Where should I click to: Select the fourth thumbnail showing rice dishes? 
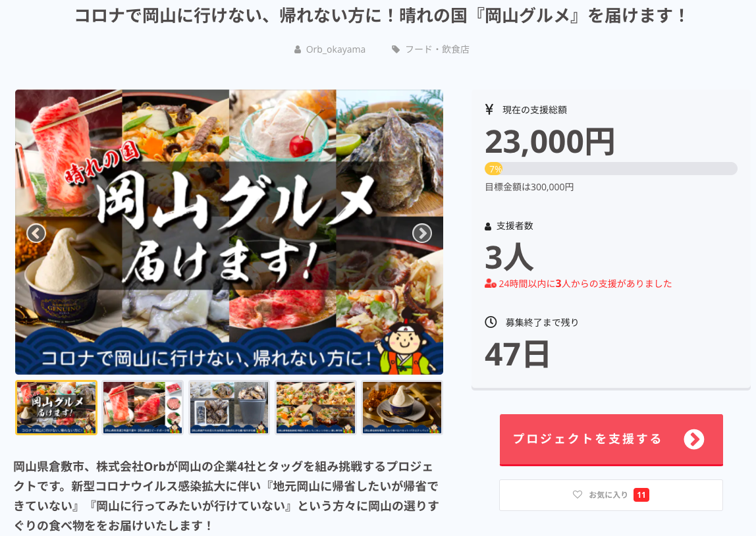pos(316,408)
